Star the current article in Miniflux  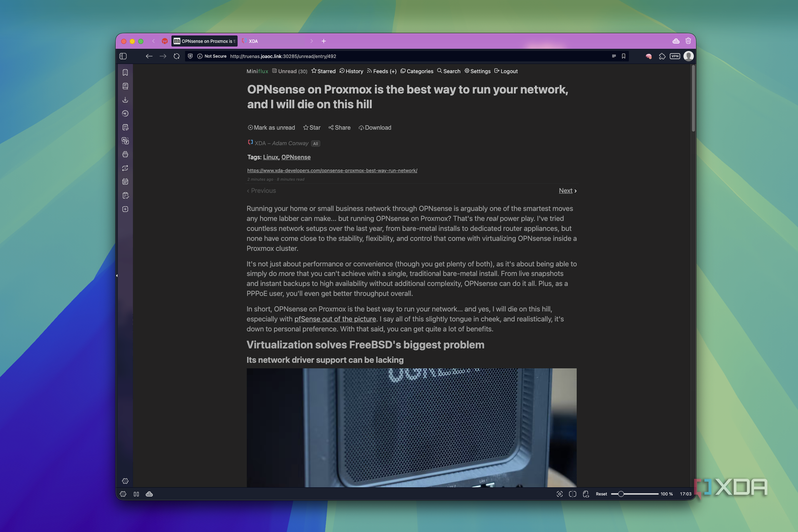(x=311, y=127)
